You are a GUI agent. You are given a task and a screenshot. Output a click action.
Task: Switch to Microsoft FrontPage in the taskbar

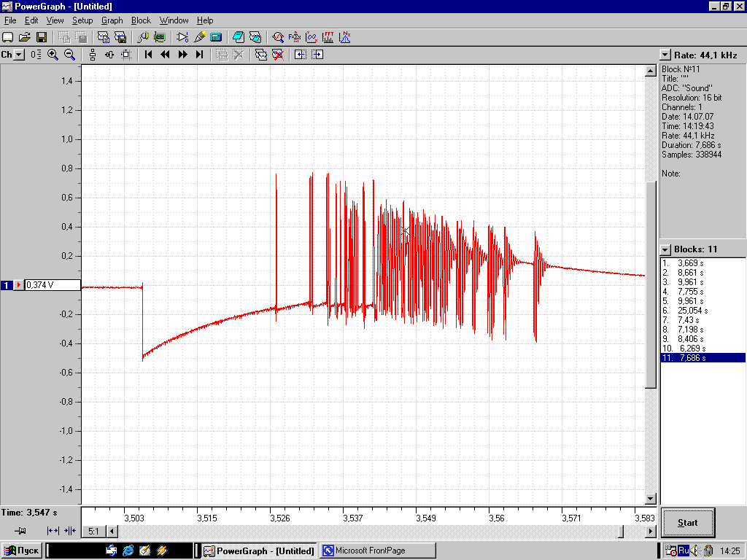click(377, 551)
